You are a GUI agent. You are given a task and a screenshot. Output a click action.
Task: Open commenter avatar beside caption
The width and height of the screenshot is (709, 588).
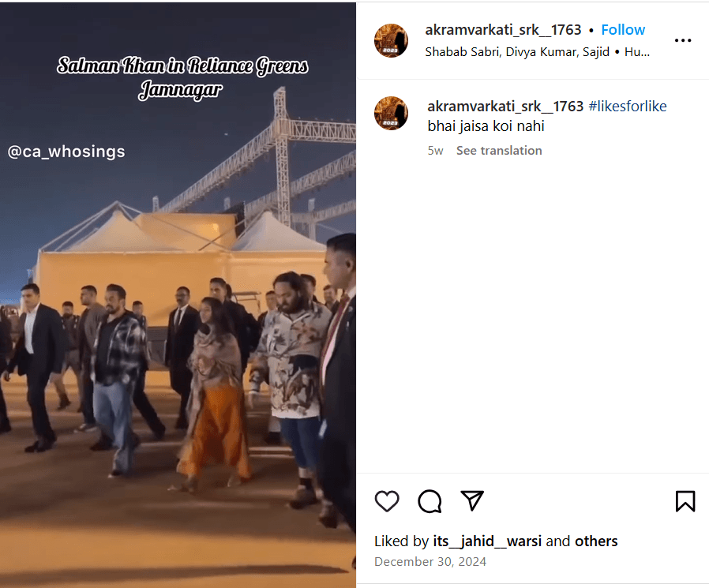click(x=391, y=113)
